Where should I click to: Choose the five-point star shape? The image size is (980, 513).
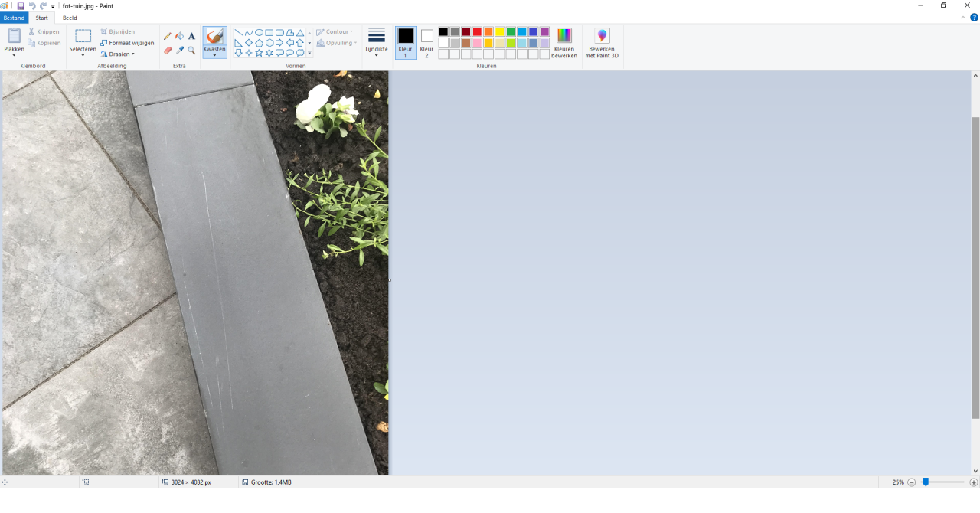pos(259,53)
